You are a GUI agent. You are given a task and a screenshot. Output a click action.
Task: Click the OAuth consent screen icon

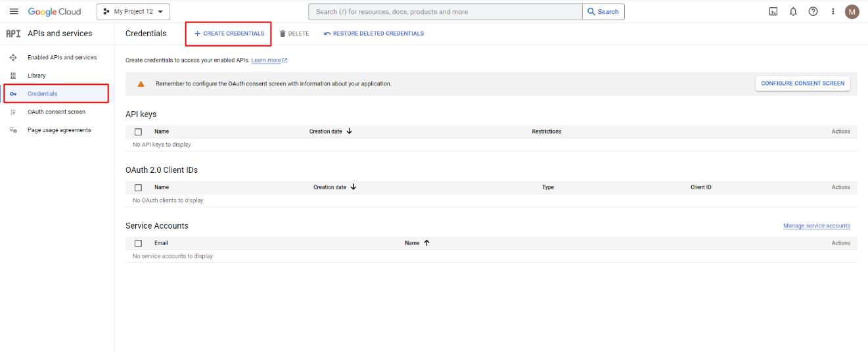coord(13,112)
